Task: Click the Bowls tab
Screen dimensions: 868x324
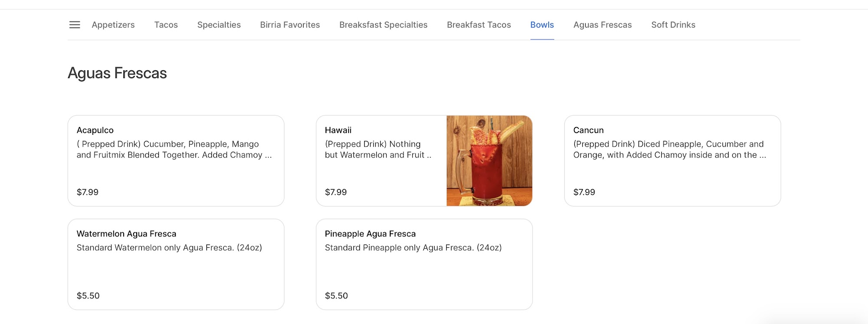Action: pyautogui.click(x=542, y=25)
